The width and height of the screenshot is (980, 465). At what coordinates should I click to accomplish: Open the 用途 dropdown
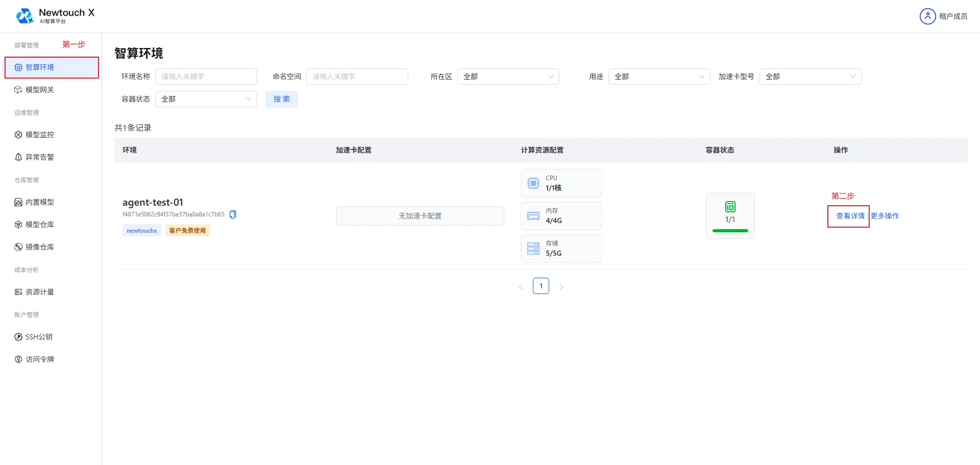659,77
